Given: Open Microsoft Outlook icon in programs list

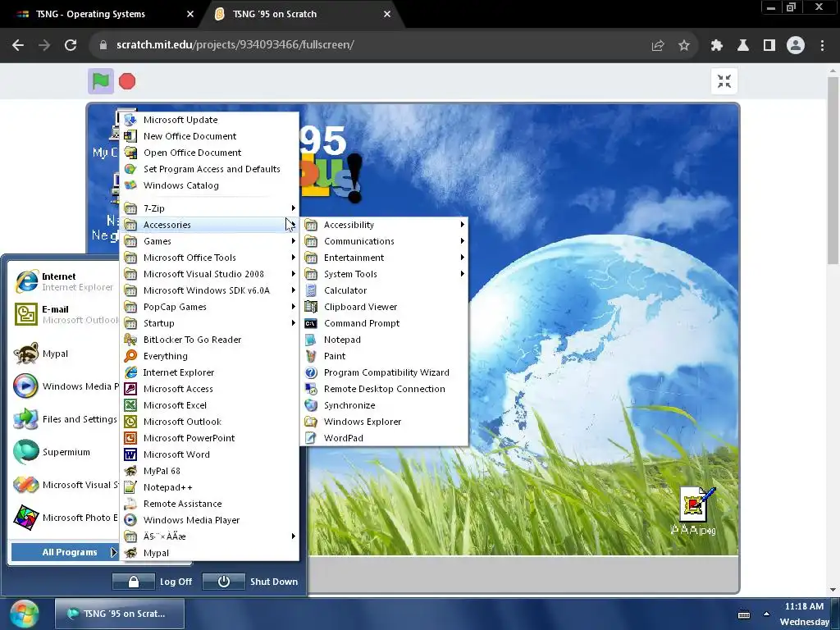Looking at the screenshot, I should point(130,422).
